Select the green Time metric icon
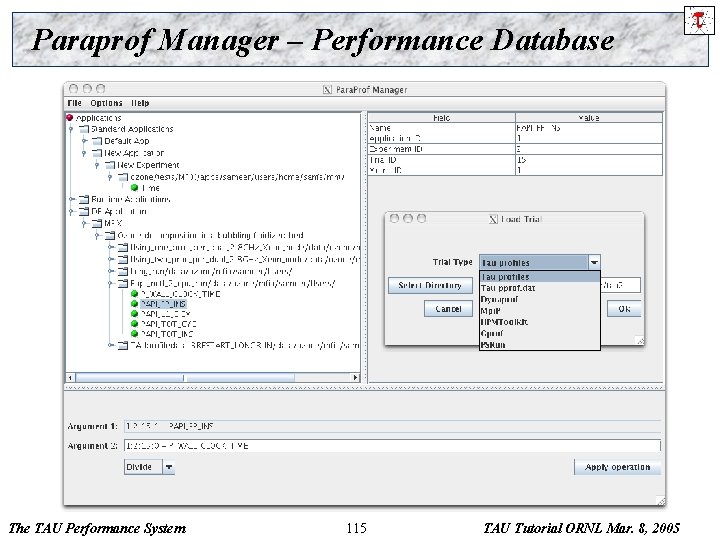Screen dimensions: 720x540 tap(135, 188)
